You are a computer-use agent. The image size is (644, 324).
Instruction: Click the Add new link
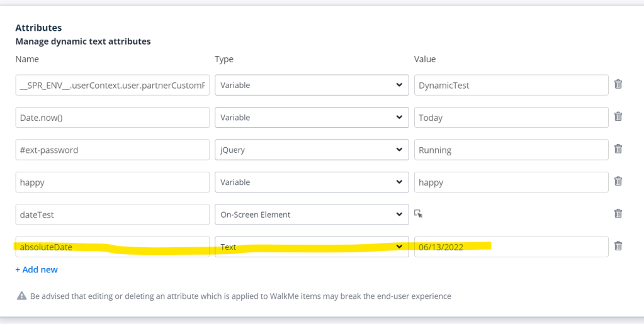37,269
